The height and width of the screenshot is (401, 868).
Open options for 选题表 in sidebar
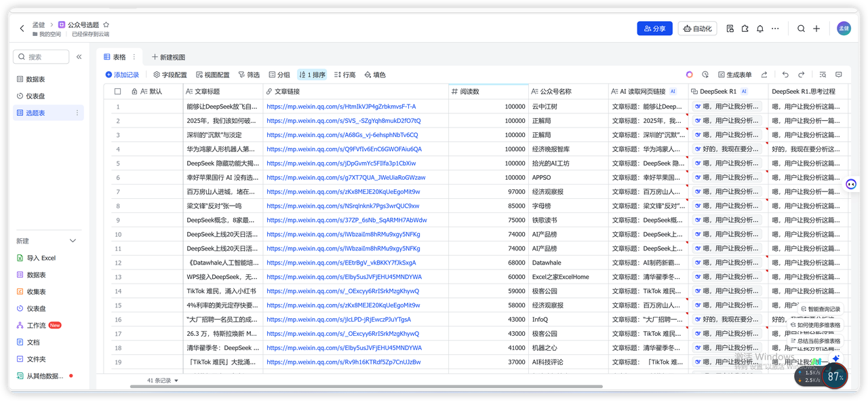[77, 113]
